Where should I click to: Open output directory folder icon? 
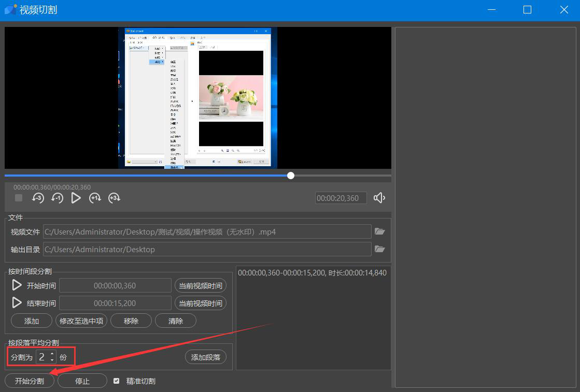pyautogui.click(x=380, y=249)
